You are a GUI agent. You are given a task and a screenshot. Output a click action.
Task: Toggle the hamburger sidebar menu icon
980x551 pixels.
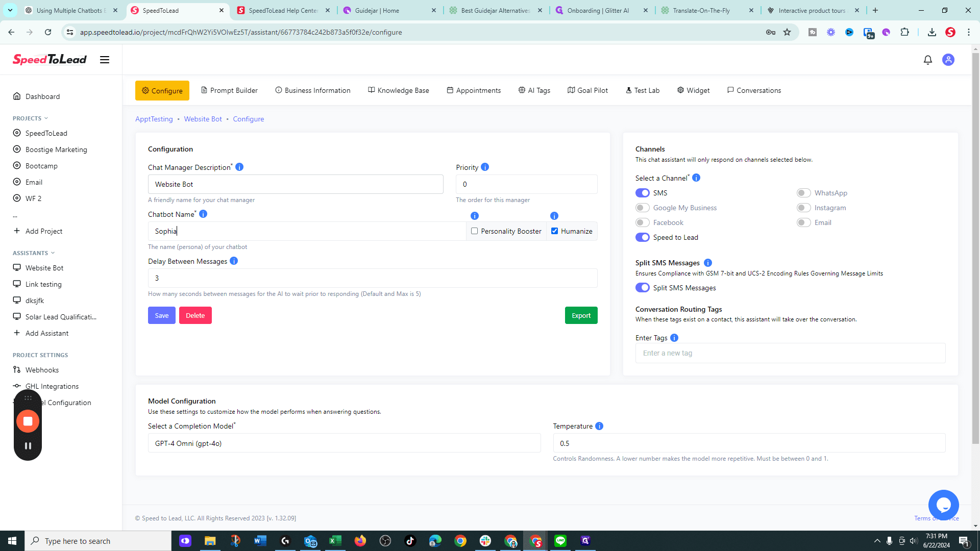[x=105, y=60]
